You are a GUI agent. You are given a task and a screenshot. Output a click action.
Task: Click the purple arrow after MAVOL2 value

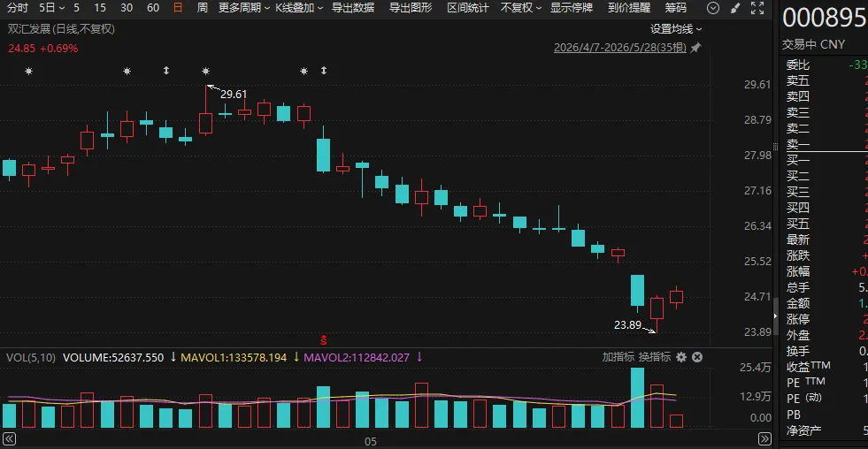(419, 357)
